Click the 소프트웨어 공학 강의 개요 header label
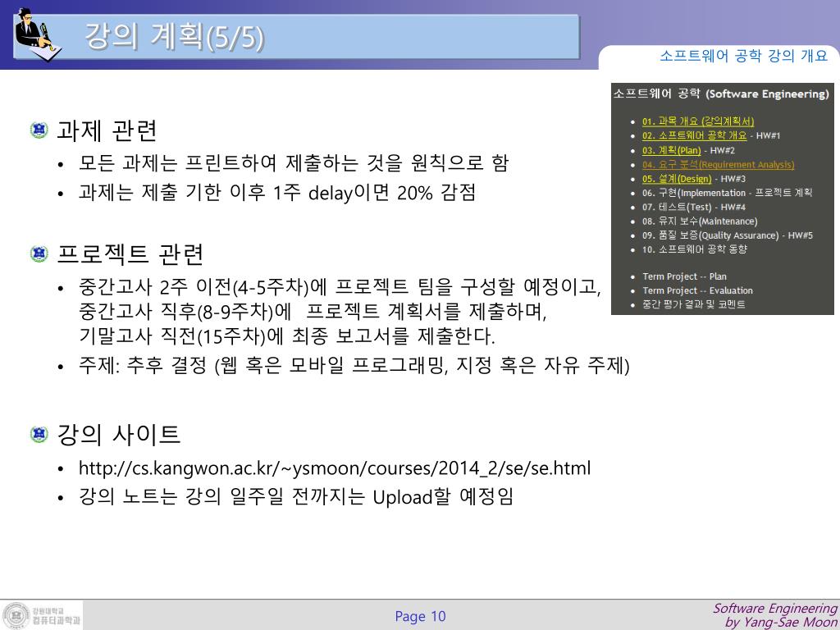Image resolution: width=840 pixels, height=630 pixels. (743, 56)
